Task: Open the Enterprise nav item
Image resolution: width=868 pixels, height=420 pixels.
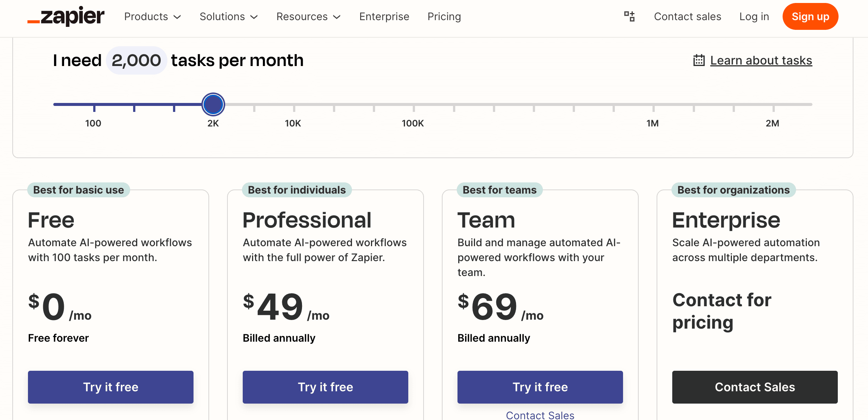Action: click(384, 16)
